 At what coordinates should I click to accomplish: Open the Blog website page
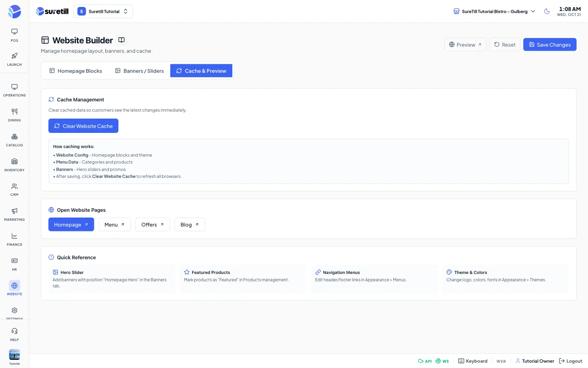190,224
